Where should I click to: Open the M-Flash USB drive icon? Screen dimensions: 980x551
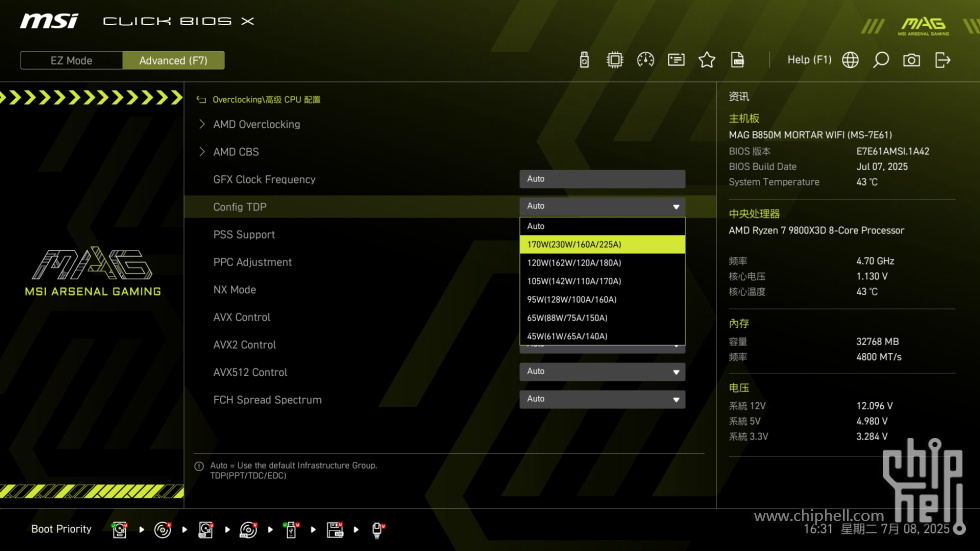tap(584, 60)
